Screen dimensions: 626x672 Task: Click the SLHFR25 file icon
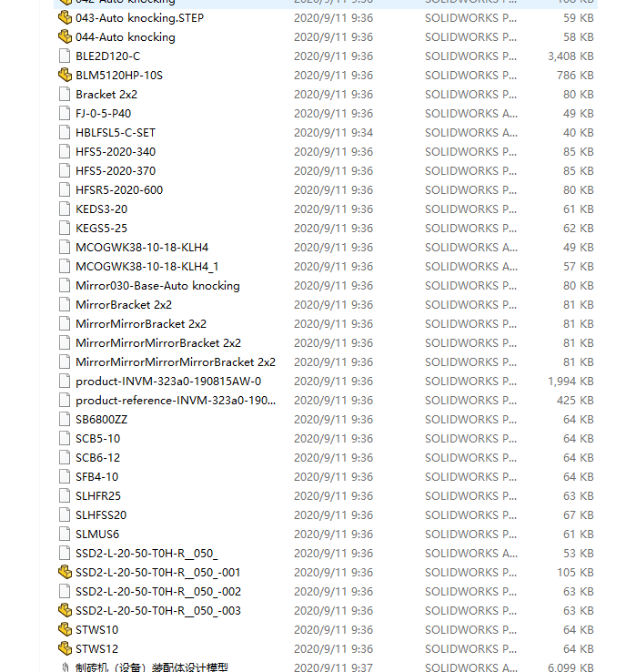pyautogui.click(x=65, y=496)
